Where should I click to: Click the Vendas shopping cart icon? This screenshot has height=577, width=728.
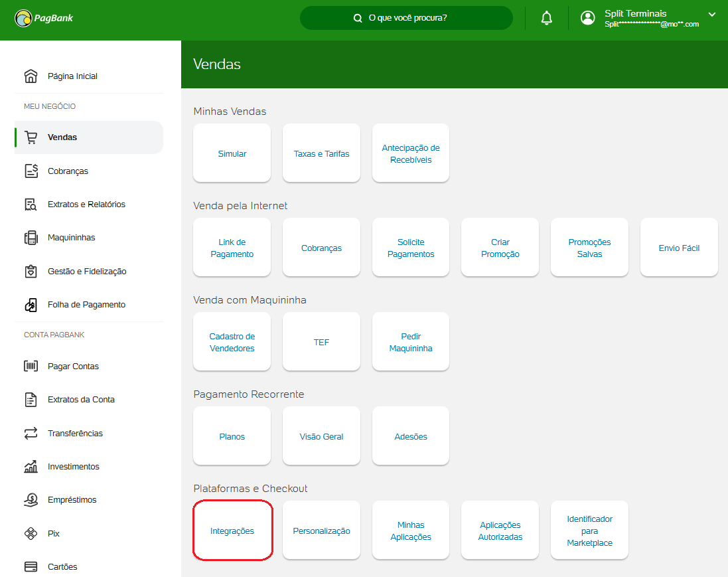(x=31, y=137)
